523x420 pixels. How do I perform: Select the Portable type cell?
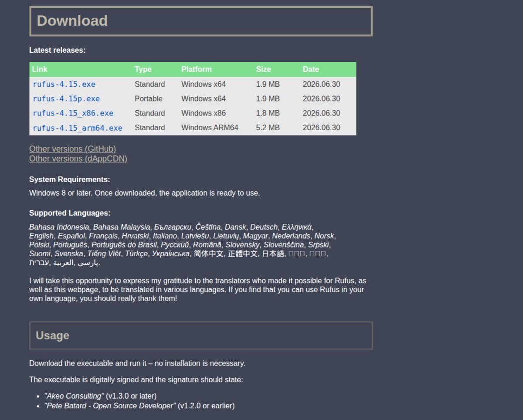tap(149, 98)
